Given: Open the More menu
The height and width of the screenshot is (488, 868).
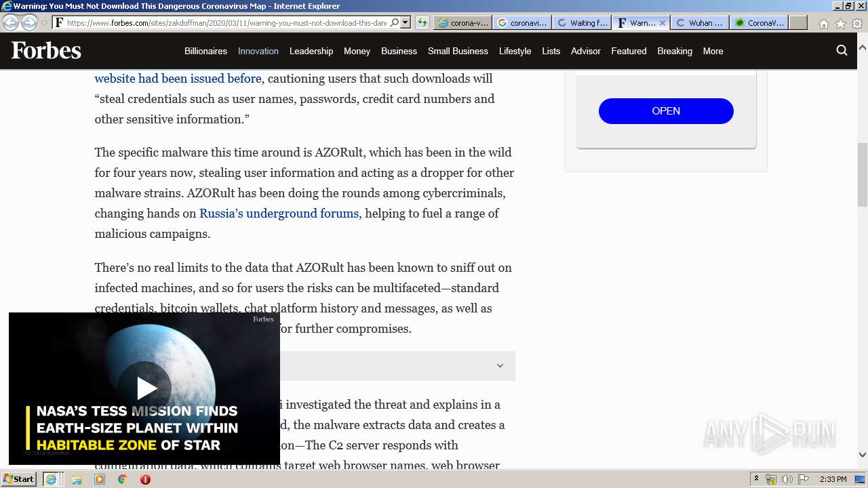Looking at the screenshot, I should tap(713, 51).
